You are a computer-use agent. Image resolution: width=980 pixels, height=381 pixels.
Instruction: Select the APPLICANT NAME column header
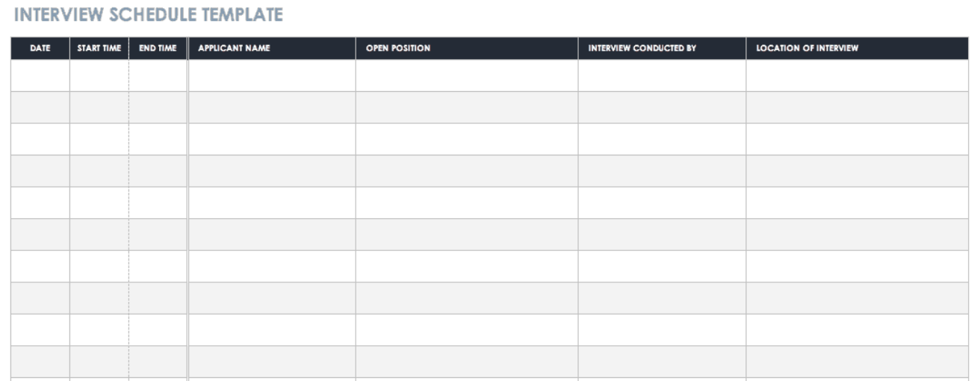point(272,49)
